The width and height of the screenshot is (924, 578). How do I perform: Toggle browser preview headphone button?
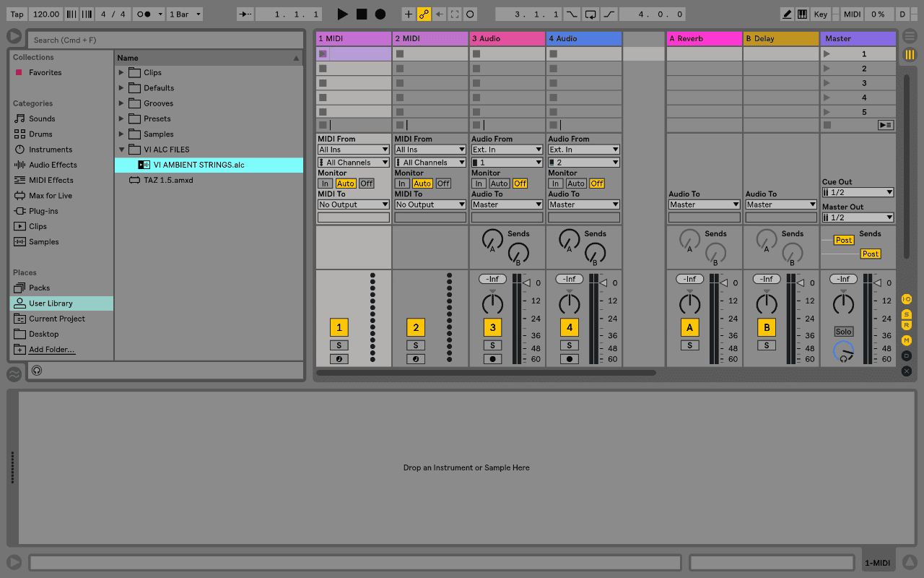(x=37, y=371)
